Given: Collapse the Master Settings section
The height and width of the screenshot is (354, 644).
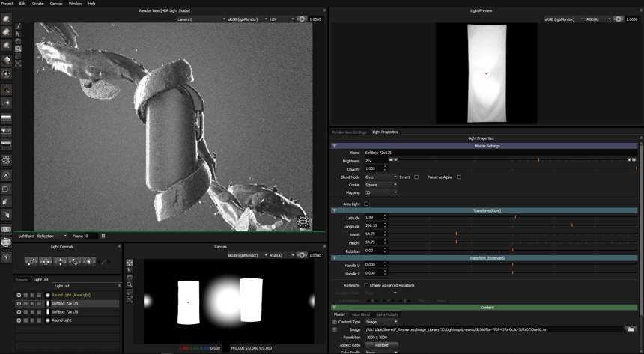Looking at the screenshot, I should pos(334,146).
